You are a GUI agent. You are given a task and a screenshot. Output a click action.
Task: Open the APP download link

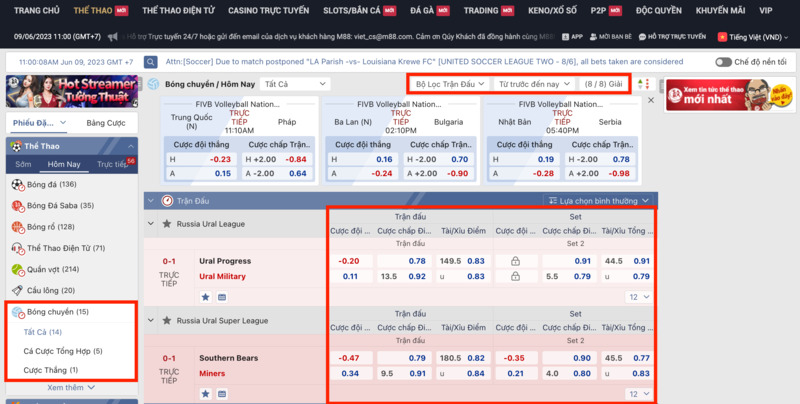pyautogui.click(x=572, y=37)
